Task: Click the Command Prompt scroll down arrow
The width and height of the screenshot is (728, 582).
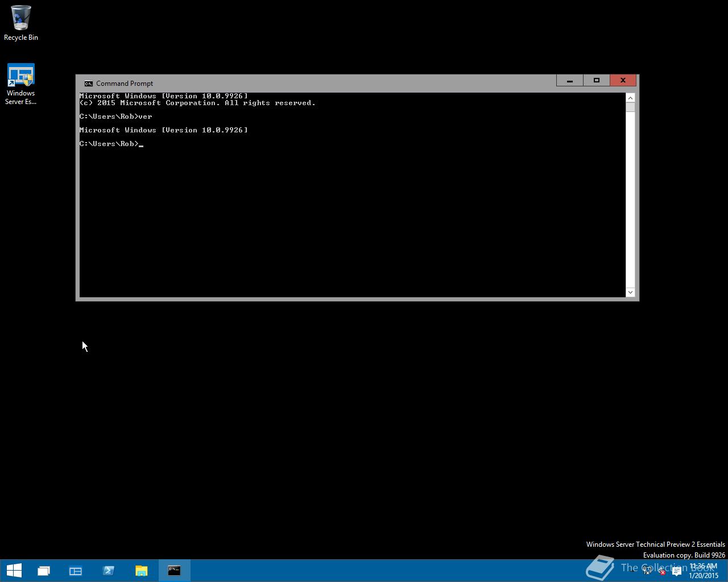Action: click(630, 292)
